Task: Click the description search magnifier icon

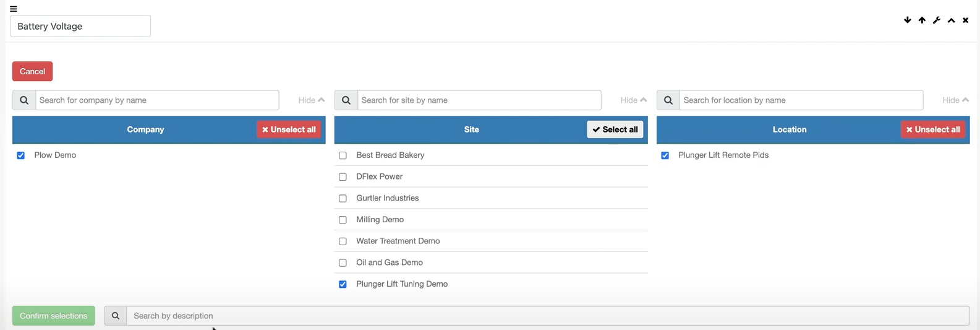Action: pos(116,316)
